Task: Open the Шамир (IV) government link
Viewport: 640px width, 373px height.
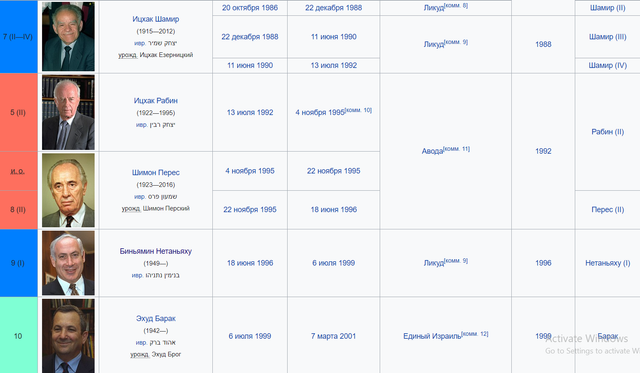Action: (607, 65)
